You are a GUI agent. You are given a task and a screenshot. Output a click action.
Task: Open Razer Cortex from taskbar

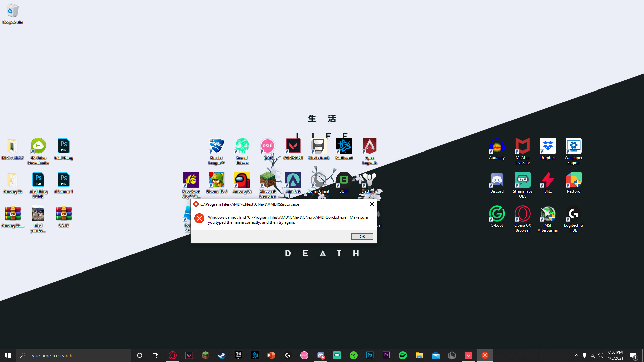pos(353,355)
